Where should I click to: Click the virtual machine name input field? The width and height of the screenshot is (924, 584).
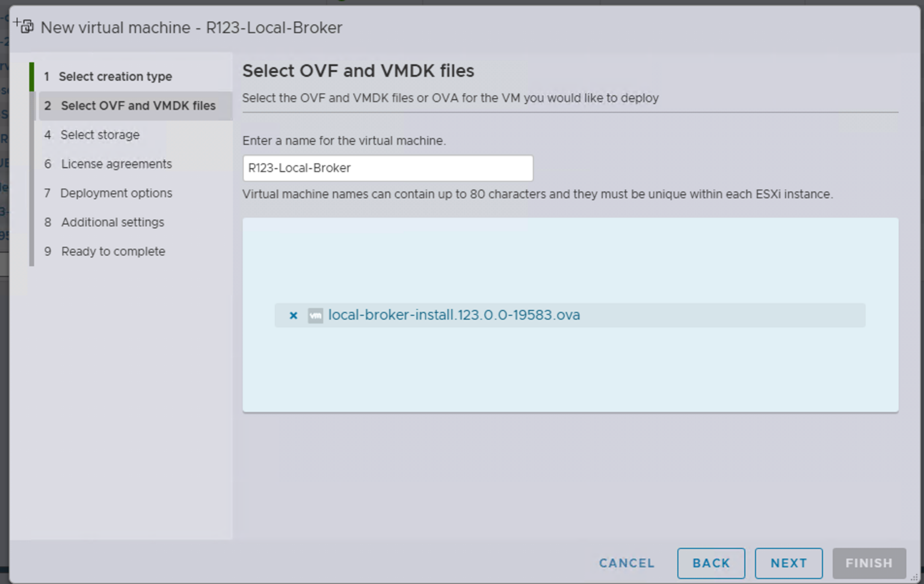click(387, 168)
